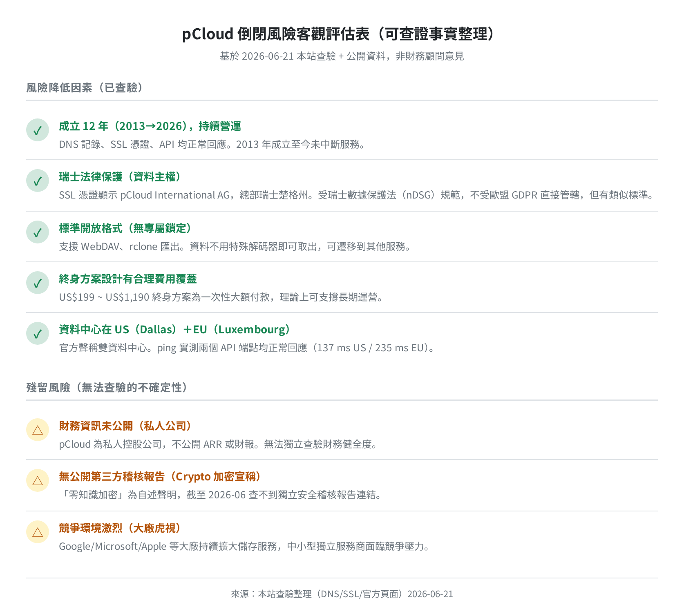Click the footer 來源：本站查驗整理
The width and height of the screenshot is (684, 616).
point(342,594)
